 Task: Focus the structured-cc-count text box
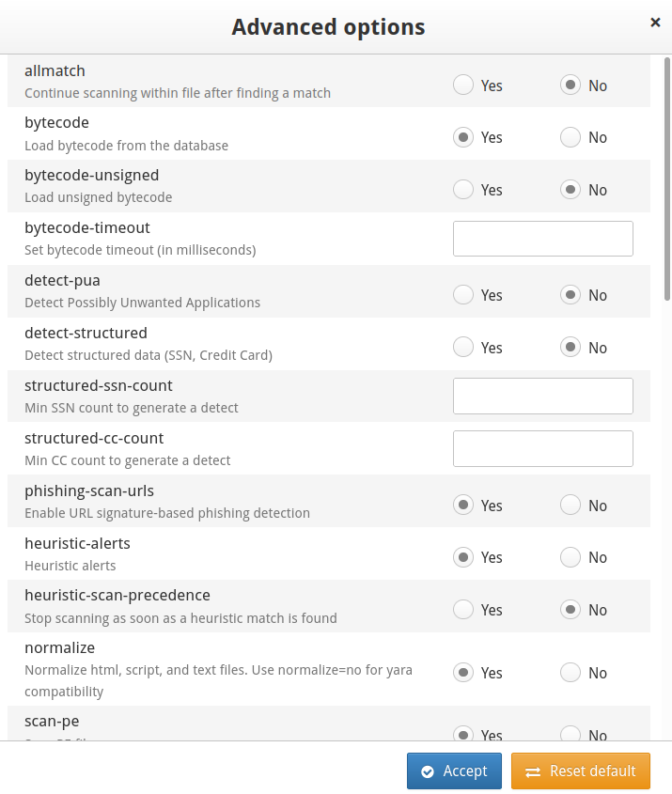pyautogui.click(x=542, y=449)
